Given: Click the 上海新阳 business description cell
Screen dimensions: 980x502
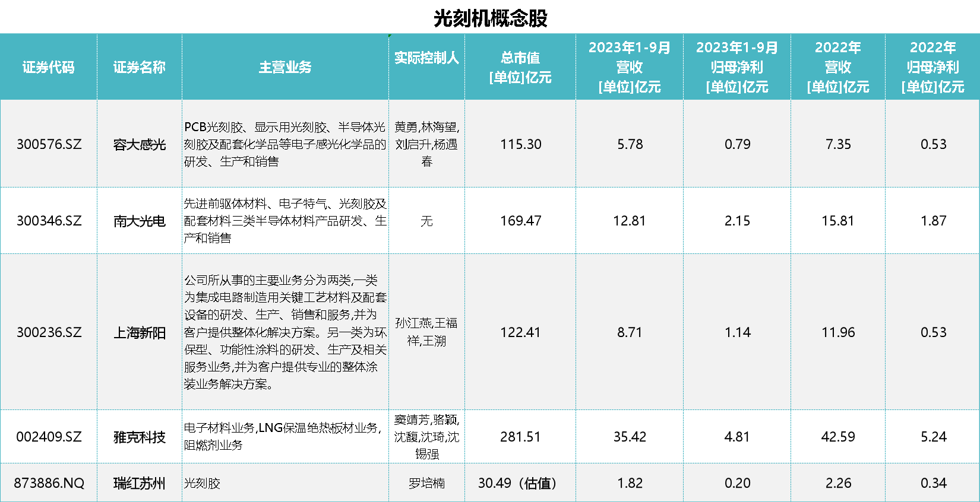Looking at the screenshot, I should click(x=285, y=332).
